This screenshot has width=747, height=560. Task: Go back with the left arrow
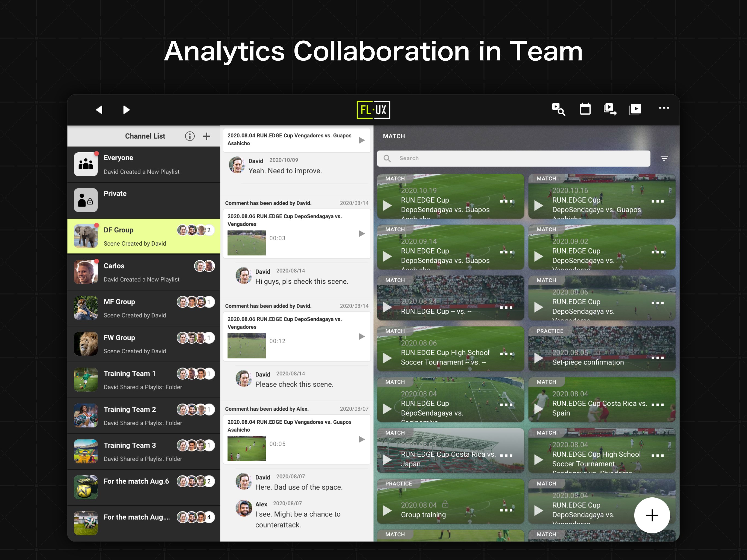coord(99,110)
